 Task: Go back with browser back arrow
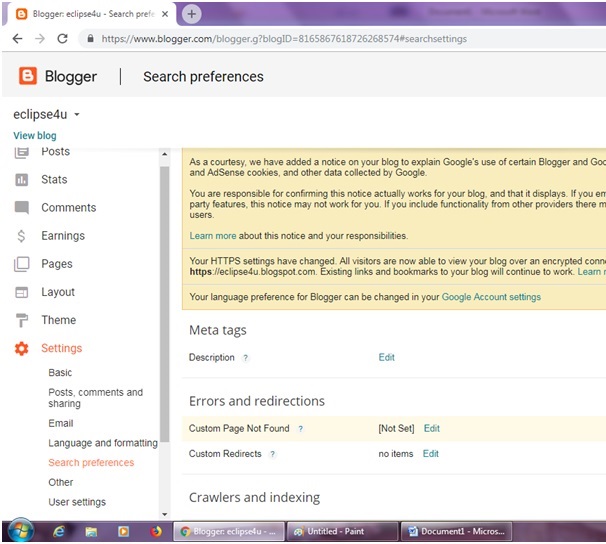tap(17, 39)
